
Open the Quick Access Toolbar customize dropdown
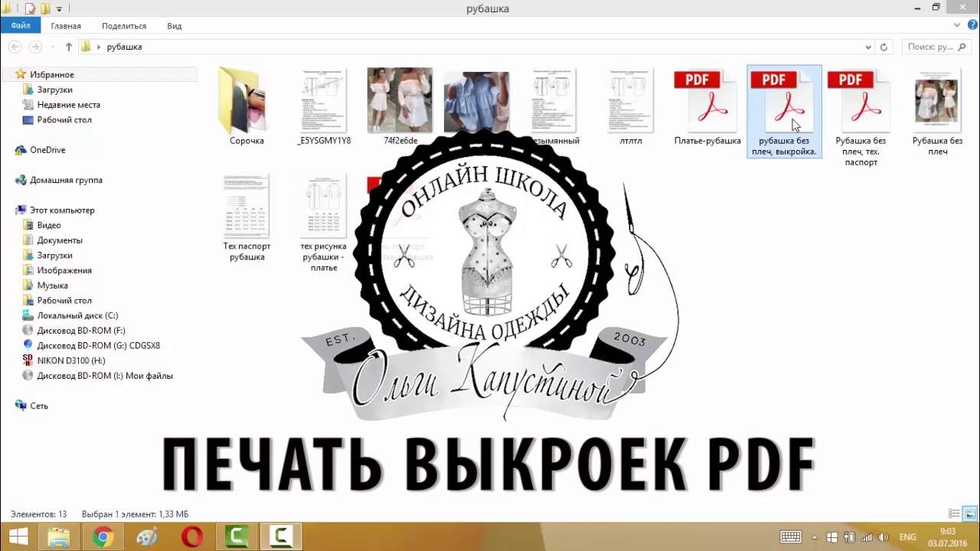pyautogui.click(x=59, y=9)
